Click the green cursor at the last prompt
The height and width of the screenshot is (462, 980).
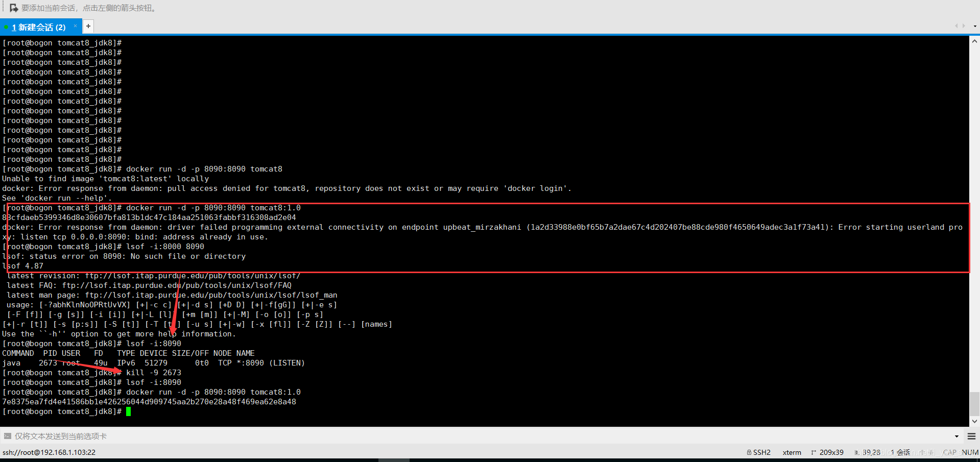point(129,411)
